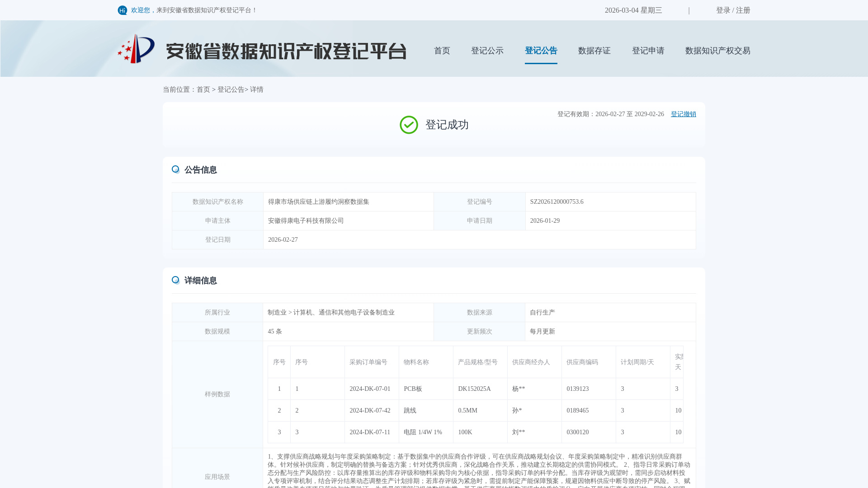Click the 详细信息 section heading
Viewport: 868px width, 488px height.
tap(201, 281)
